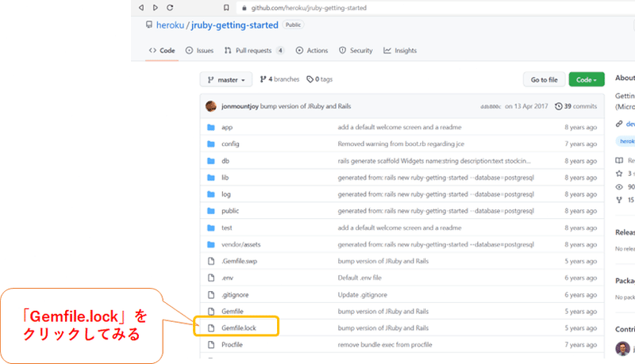
Task: Open the latest commit message about JRuby and Rails
Action: tap(306, 106)
